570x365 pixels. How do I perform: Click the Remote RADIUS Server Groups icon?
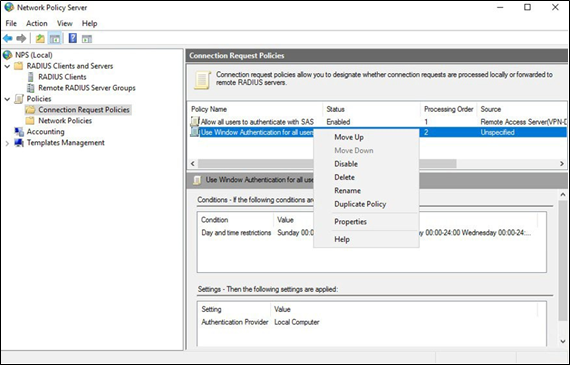pos(31,88)
